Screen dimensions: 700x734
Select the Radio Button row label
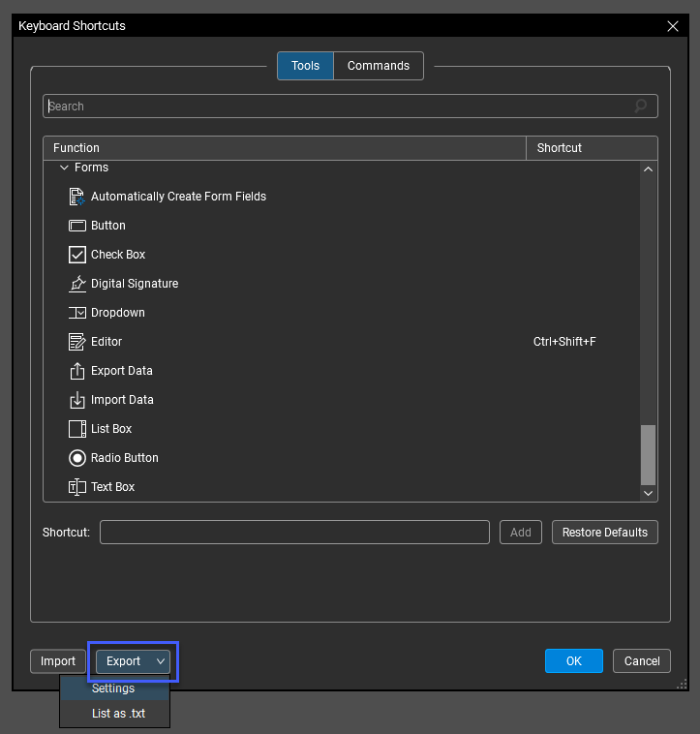125,458
